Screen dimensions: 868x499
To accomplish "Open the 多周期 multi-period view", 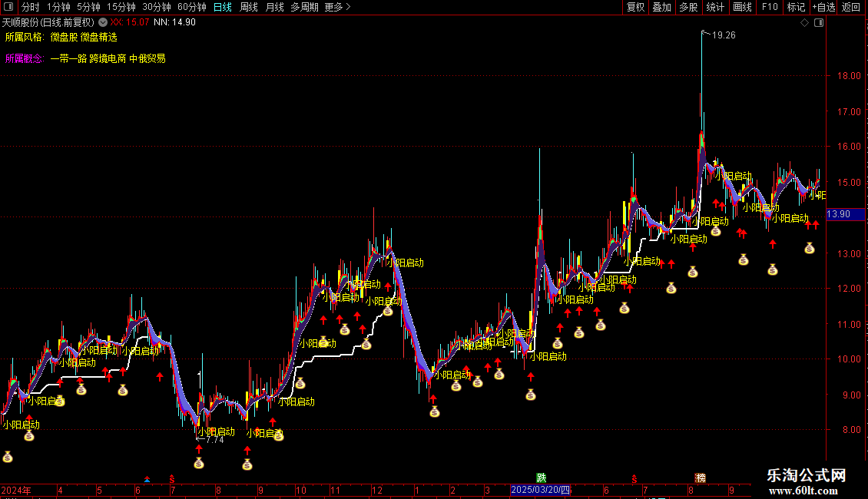I will point(304,7).
